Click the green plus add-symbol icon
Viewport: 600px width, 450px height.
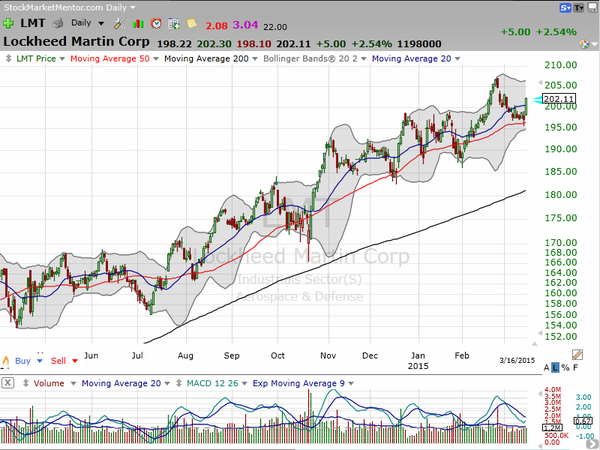8,23
